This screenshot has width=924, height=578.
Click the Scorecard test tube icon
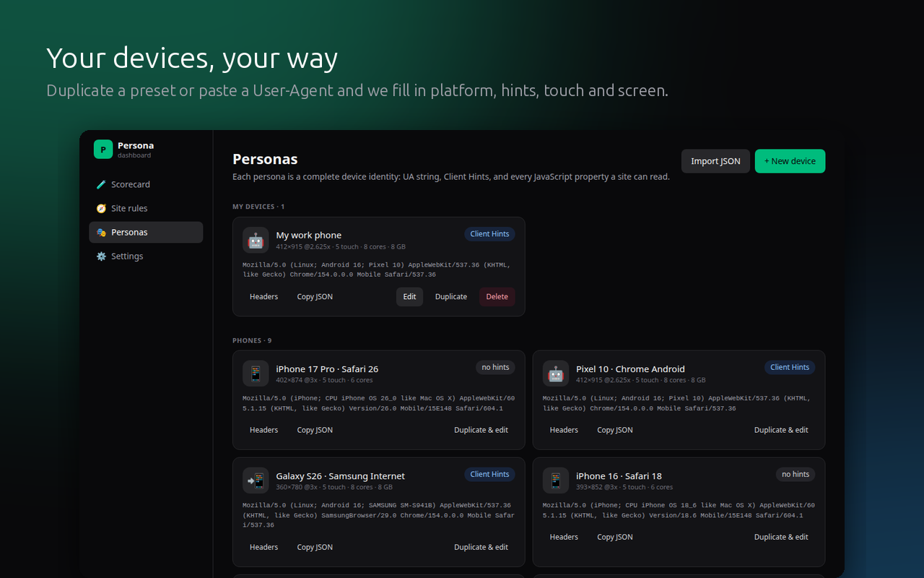click(101, 184)
